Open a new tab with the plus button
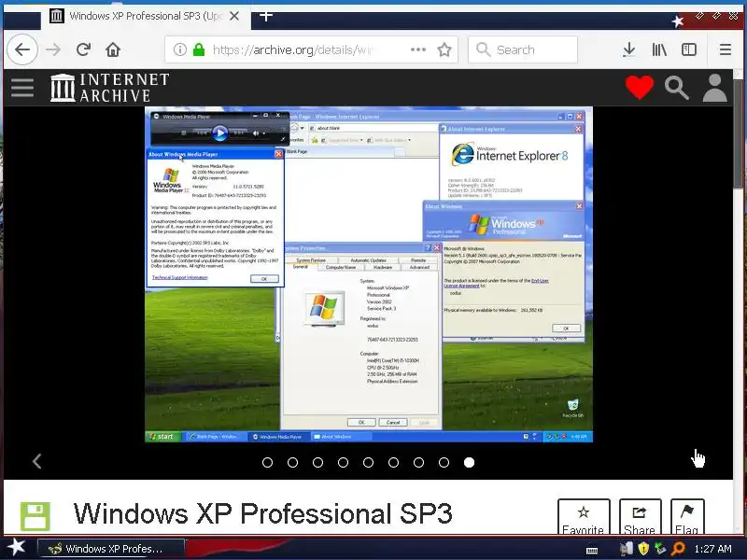747x560 pixels. click(x=266, y=16)
